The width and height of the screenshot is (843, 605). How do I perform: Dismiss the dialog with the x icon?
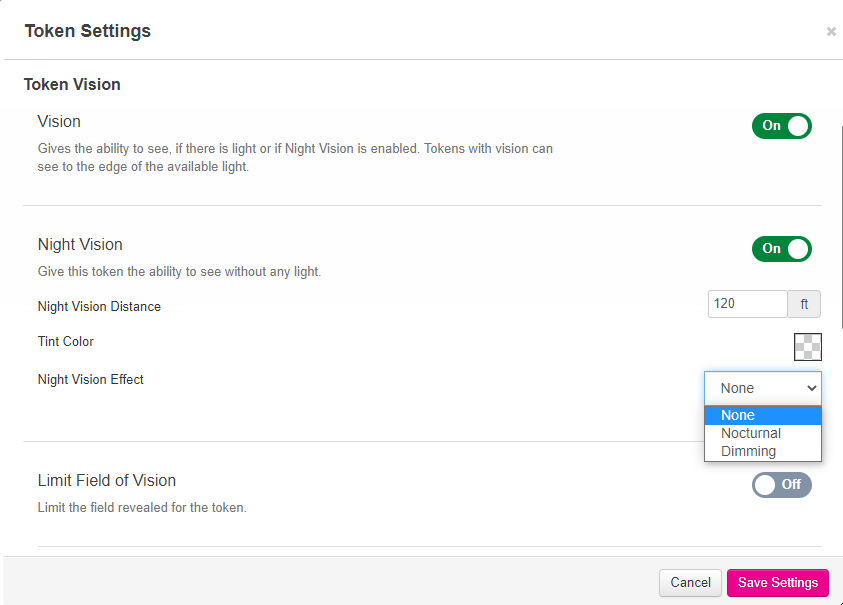click(x=831, y=31)
